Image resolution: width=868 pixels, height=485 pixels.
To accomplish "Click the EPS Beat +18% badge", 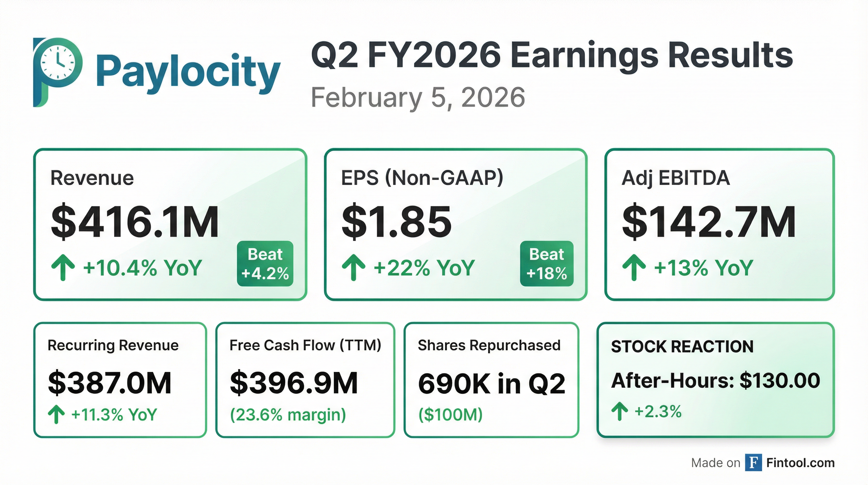I will pyautogui.click(x=547, y=264).
